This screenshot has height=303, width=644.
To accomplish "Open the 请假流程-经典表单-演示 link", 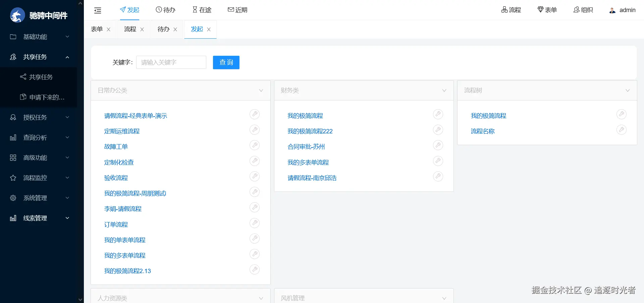I will pos(136,116).
